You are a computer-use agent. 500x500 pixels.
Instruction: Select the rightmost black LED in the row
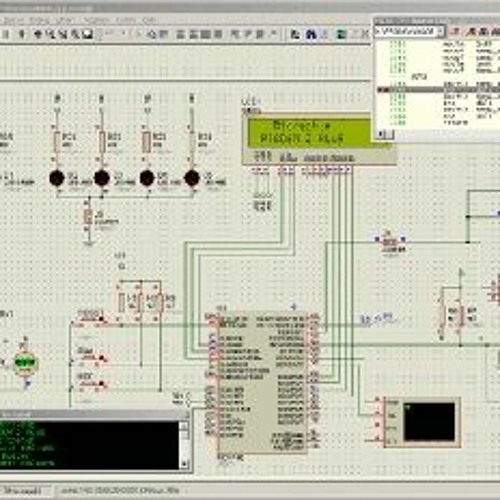pos(192,178)
